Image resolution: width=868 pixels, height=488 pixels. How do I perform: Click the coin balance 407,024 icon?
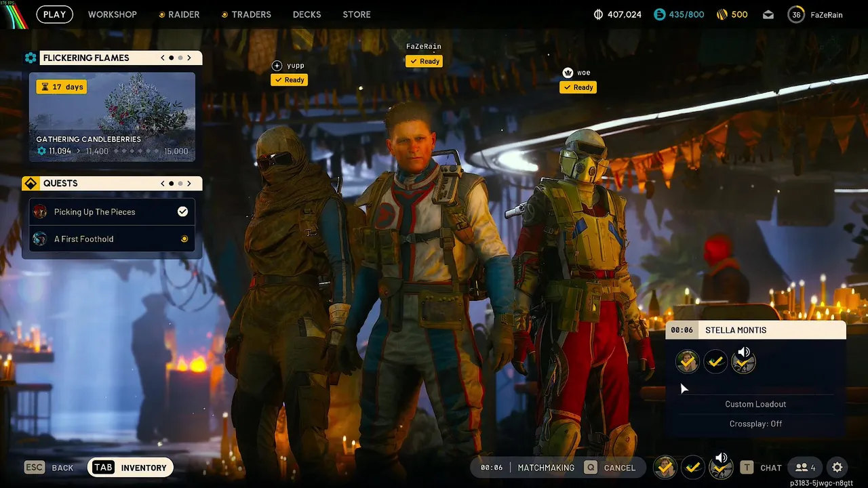coord(598,14)
